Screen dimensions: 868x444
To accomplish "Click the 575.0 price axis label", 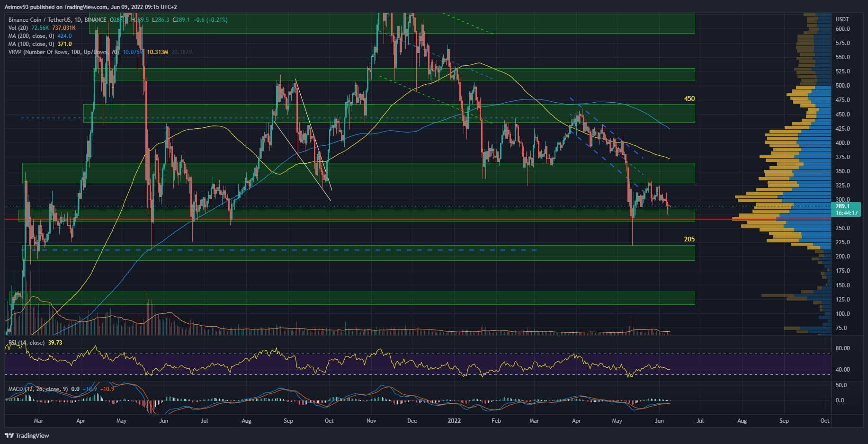I will (842, 43).
